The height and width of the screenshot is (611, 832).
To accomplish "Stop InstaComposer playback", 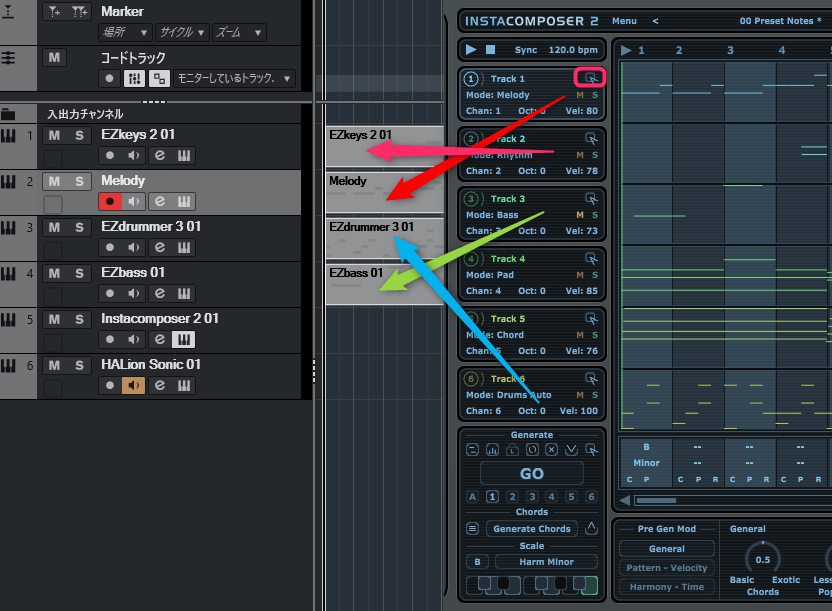I will click(x=490, y=49).
